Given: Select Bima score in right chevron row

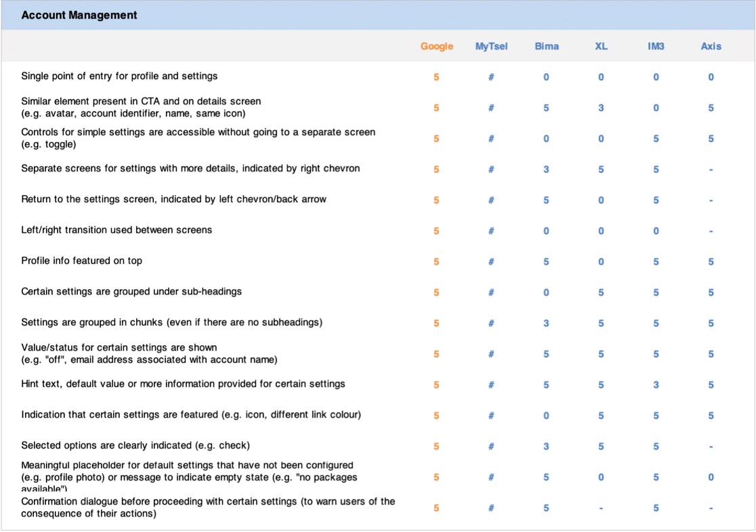Looking at the screenshot, I should 546,170.
